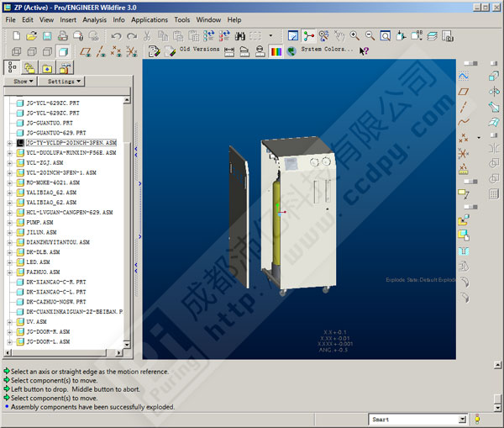Click System Colors... button

pyautogui.click(x=327, y=50)
